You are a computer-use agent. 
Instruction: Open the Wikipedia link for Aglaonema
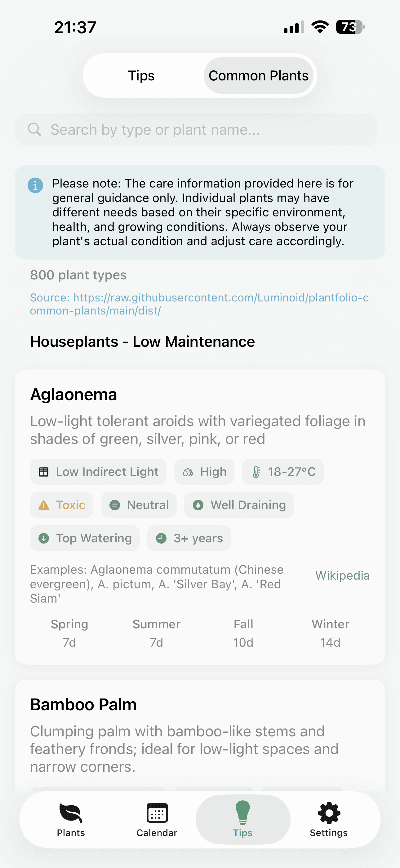click(342, 576)
